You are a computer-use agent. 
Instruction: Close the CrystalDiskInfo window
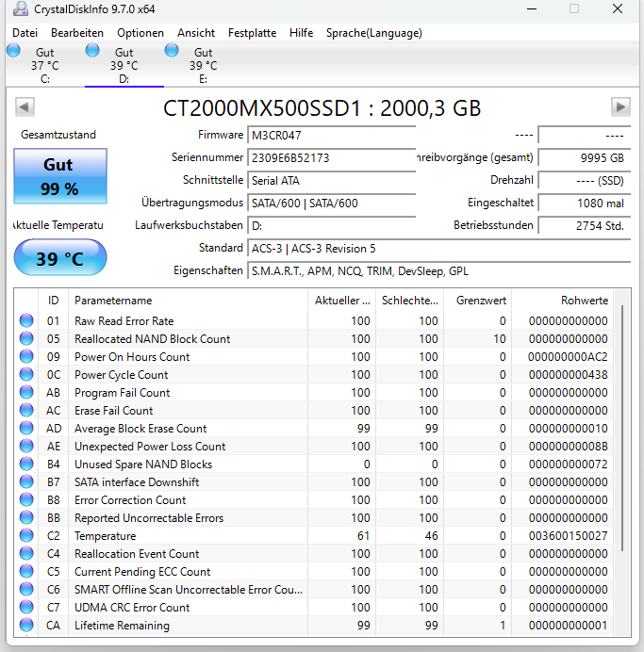pos(618,8)
